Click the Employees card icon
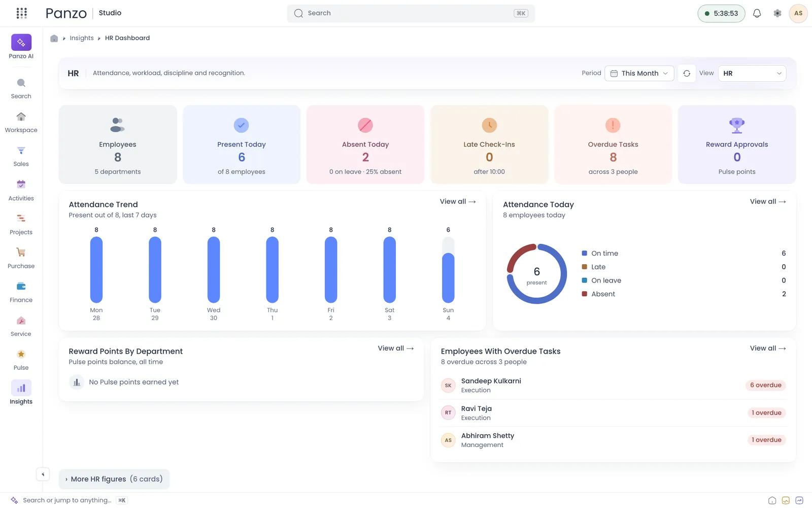This screenshot has width=812, height=508. [118, 124]
